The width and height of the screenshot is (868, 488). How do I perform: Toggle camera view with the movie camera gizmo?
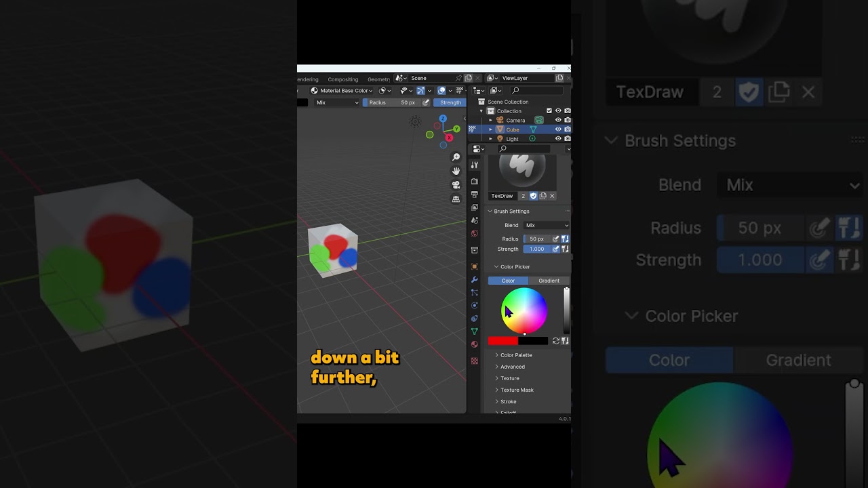(456, 185)
